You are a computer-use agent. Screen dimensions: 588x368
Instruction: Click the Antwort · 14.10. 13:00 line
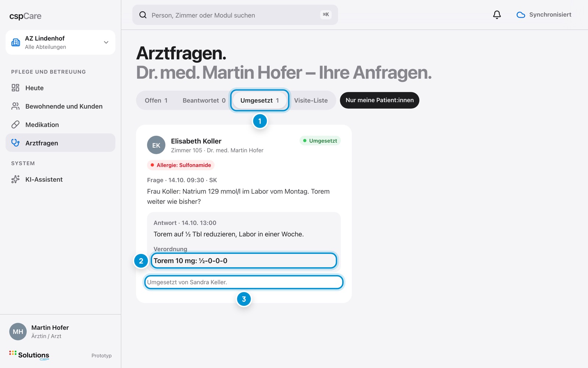pos(185,223)
